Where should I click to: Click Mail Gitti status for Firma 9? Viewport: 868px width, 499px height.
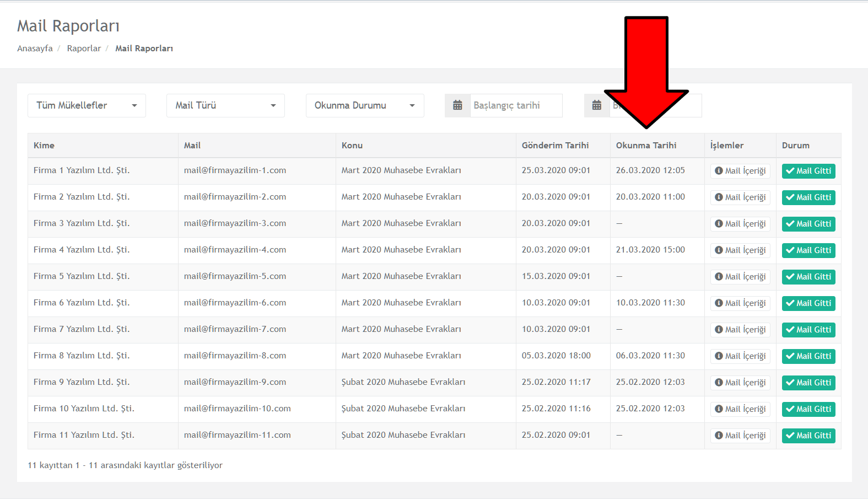808,383
